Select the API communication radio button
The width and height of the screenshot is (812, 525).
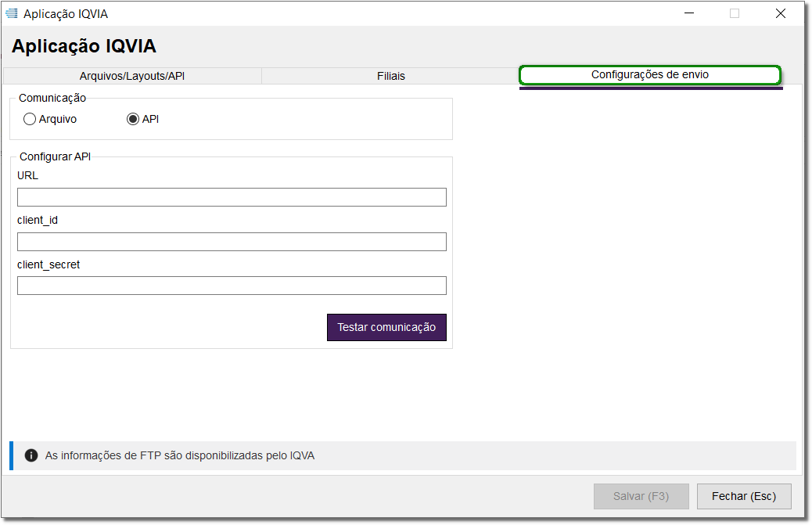(133, 119)
